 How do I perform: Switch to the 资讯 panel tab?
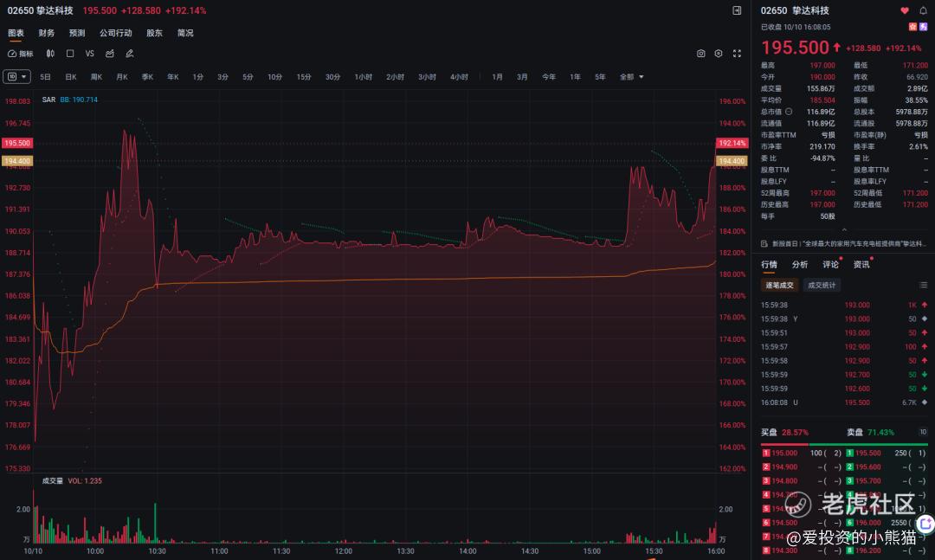coord(861,265)
